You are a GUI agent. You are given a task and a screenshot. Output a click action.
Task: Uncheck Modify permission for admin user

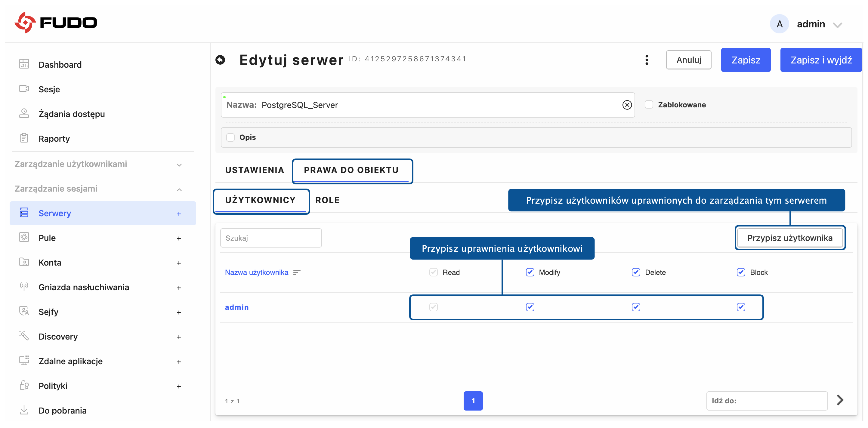coord(530,307)
